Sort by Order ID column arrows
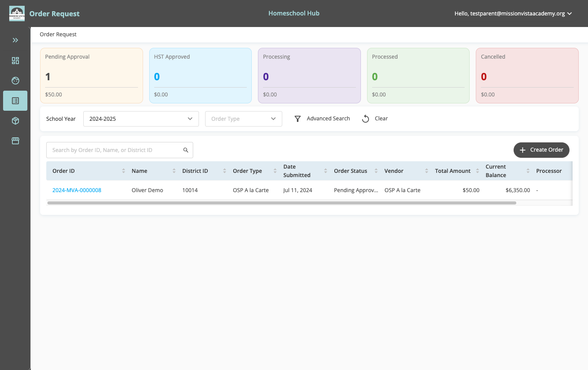588x370 pixels. pos(123,171)
